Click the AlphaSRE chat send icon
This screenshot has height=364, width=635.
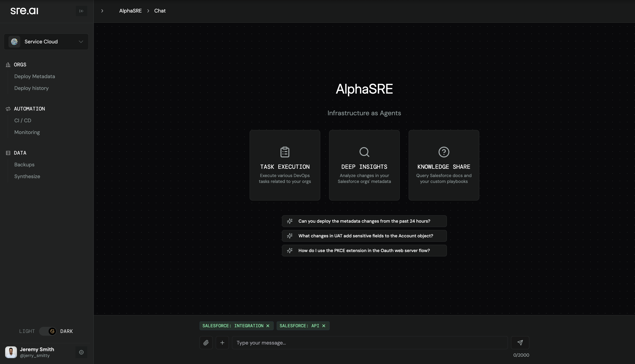[520, 343]
